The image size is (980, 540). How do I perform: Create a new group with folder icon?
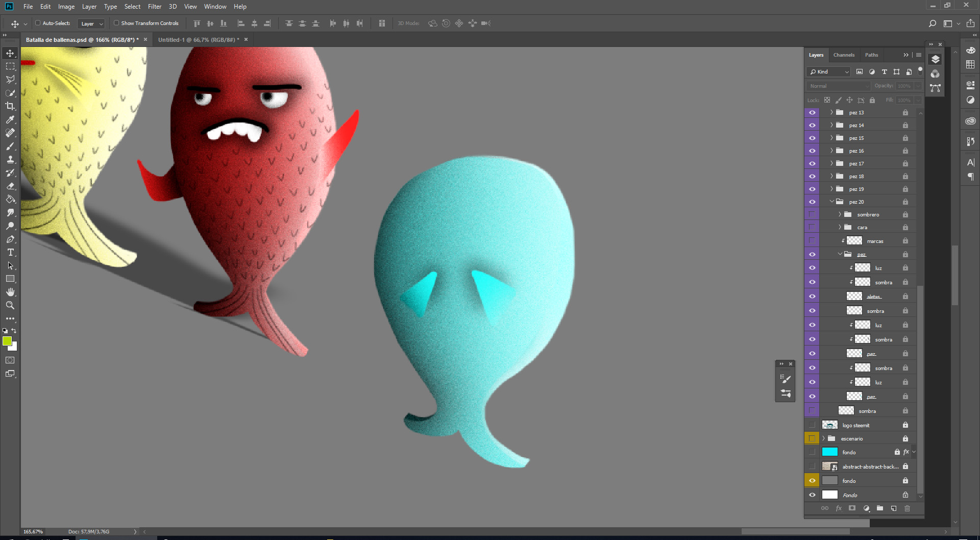coord(880,508)
